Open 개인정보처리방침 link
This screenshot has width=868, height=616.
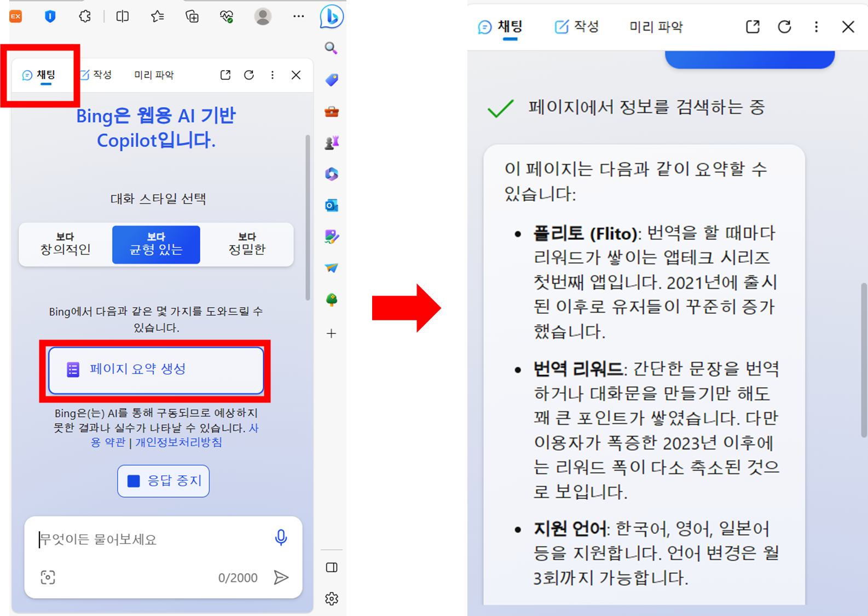coord(178,442)
